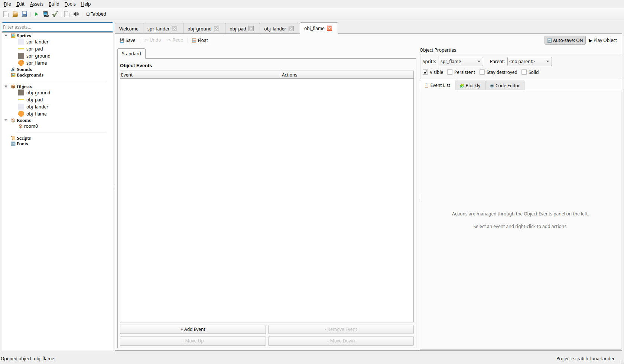Open the Tools menu
Viewport: 624px width, 364px height.
pyautogui.click(x=70, y=4)
